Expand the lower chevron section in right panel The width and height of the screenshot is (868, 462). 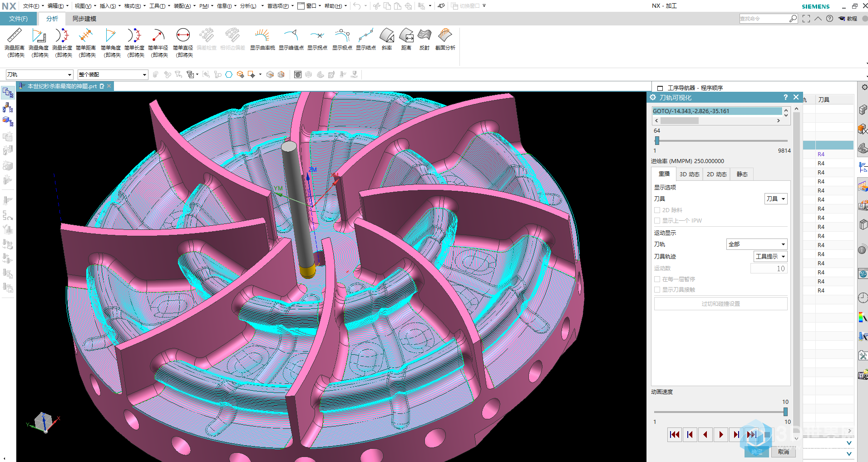click(x=849, y=453)
